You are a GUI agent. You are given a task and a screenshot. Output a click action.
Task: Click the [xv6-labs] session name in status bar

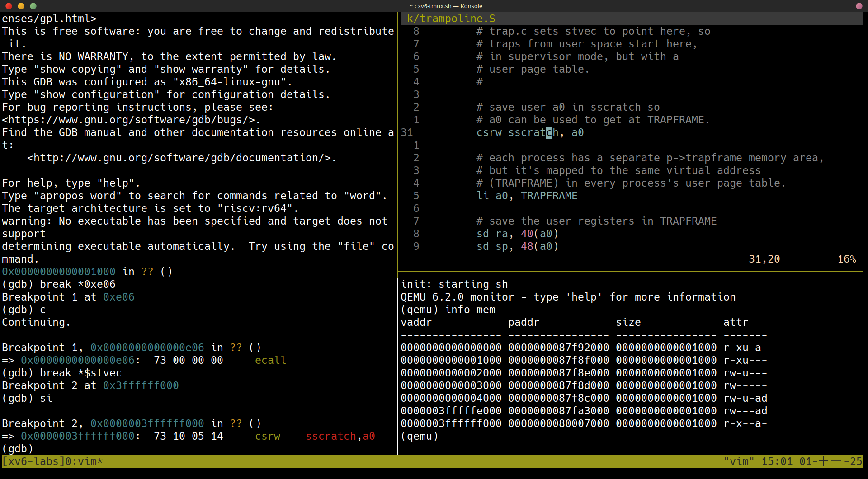click(33, 461)
